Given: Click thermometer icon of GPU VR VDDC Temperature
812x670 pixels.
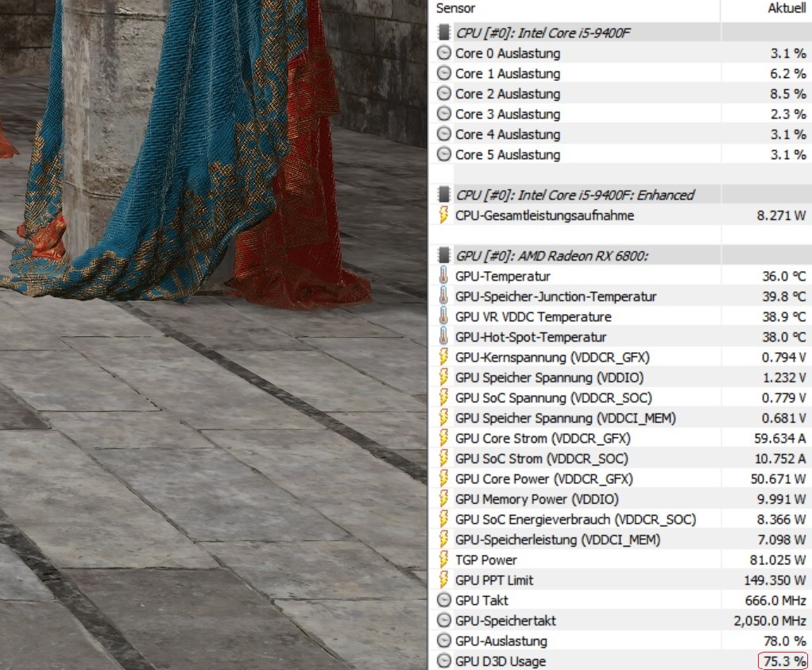Looking at the screenshot, I should (443, 316).
